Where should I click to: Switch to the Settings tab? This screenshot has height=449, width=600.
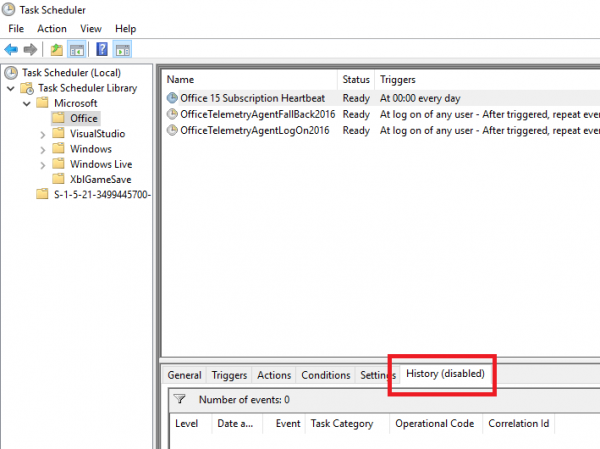(x=377, y=375)
